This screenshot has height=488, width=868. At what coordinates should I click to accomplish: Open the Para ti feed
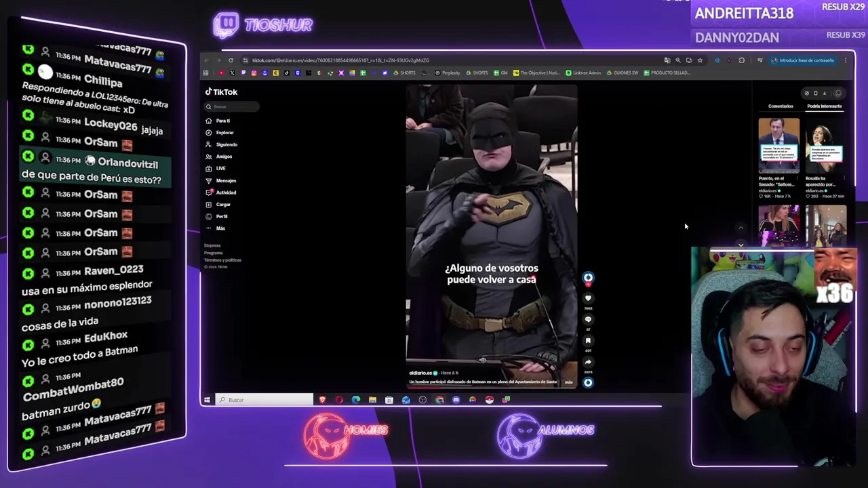[x=218, y=121]
